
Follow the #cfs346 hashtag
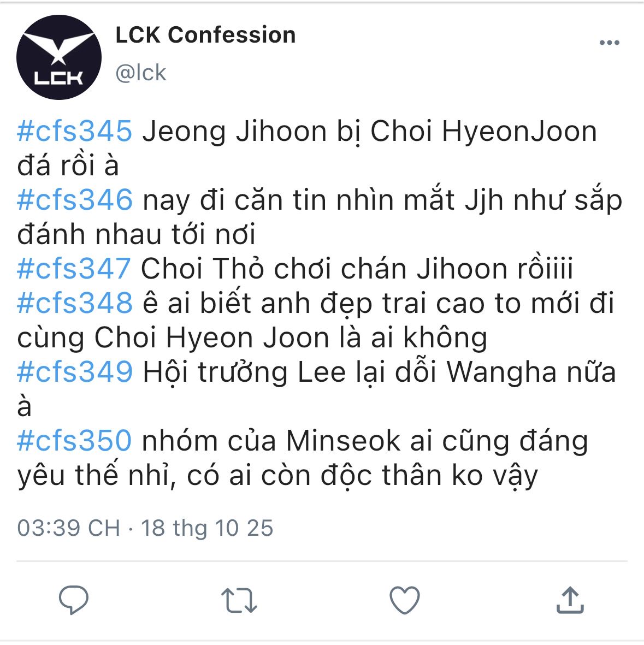(74, 200)
